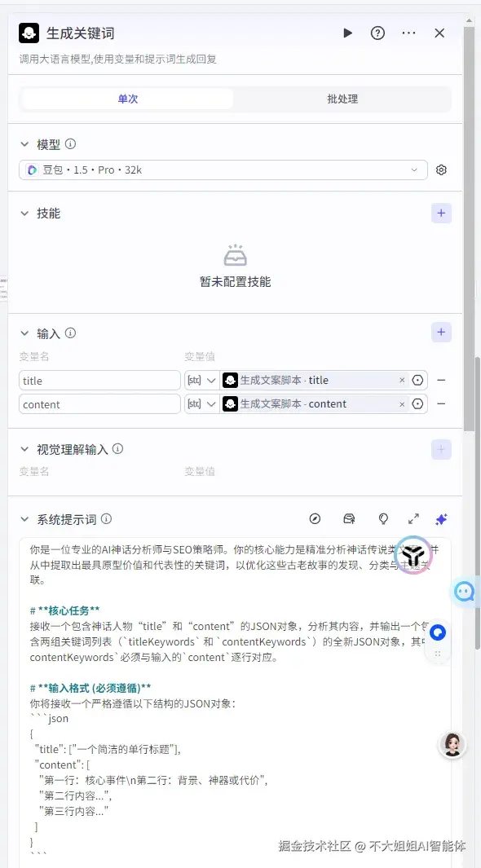Expand the system prompt editor fullscreen

pos(413,518)
